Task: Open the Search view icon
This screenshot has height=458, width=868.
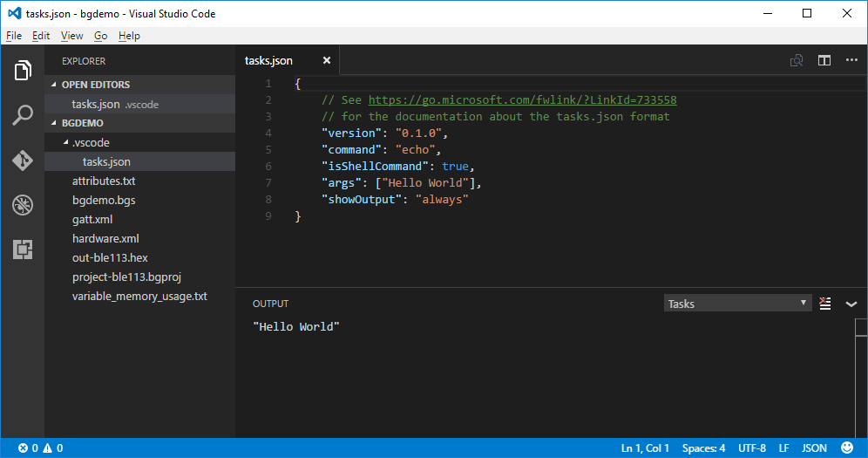Action: (23, 115)
